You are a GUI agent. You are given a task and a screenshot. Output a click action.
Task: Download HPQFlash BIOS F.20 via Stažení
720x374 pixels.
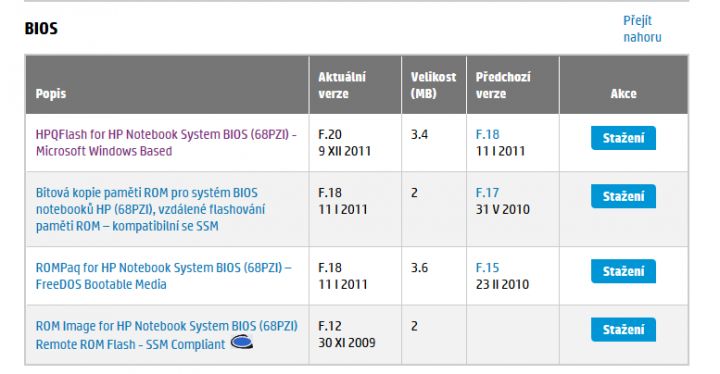click(623, 138)
